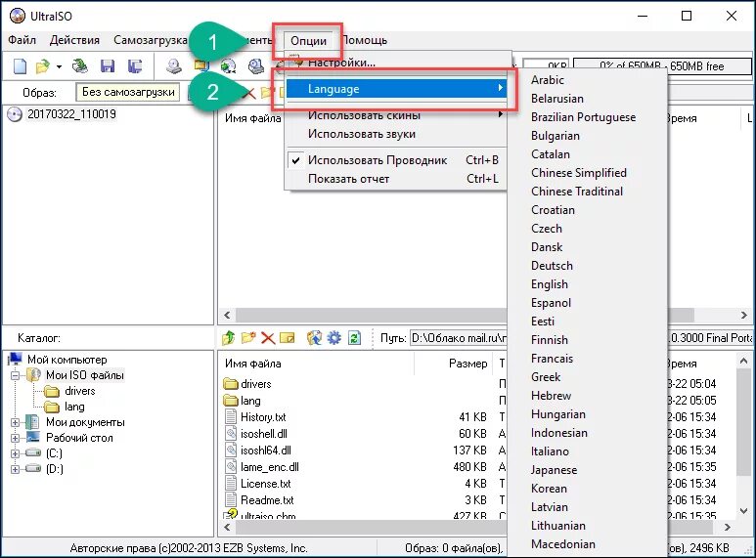The image size is (756, 558).
Task: Click the Refresh icon in catalog toolbar
Action: 354,338
